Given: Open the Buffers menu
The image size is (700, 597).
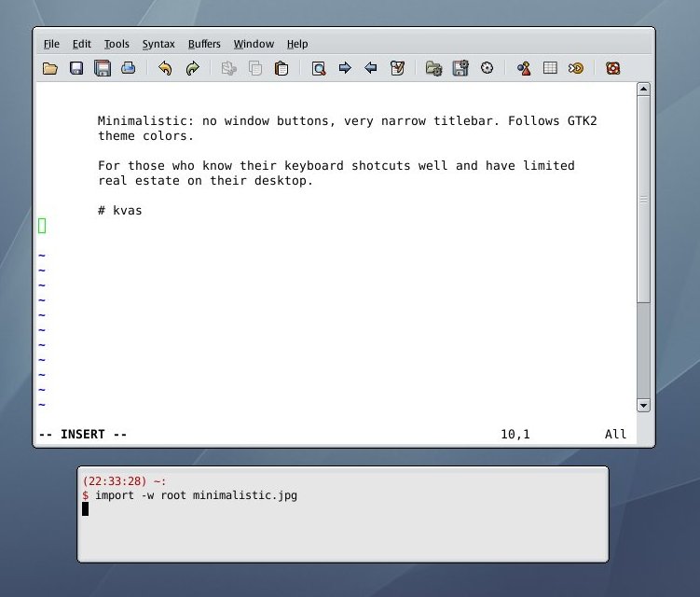Looking at the screenshot, I should [x=204, y=44].
